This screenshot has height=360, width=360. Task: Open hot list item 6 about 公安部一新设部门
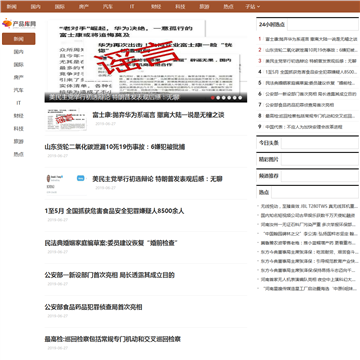pyautogui.click(x=311, y=94)
